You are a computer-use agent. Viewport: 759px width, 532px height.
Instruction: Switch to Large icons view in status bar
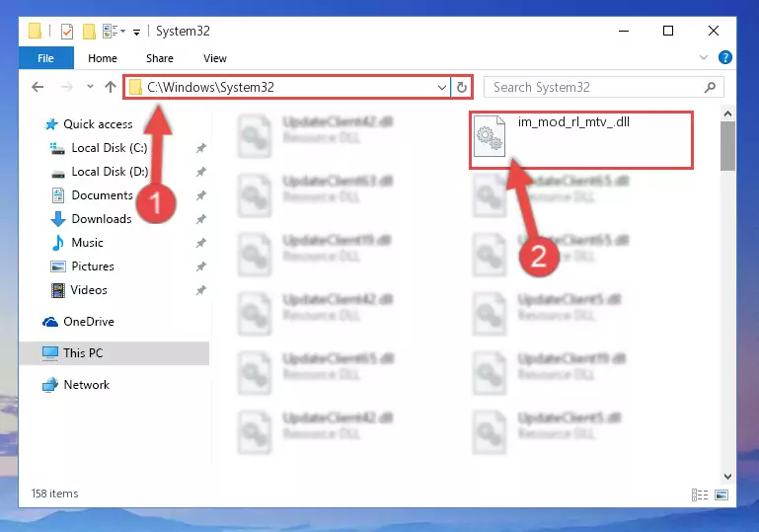721,494
